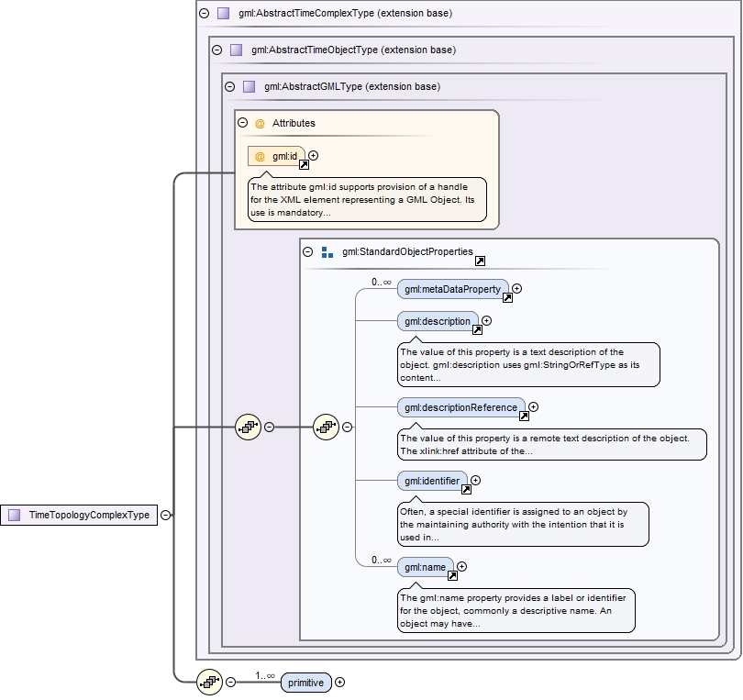This screenshot has height=700, width=743.
Task: Follow reference arrow on gml:descriptionReference
Action: [x=524, y=416]
